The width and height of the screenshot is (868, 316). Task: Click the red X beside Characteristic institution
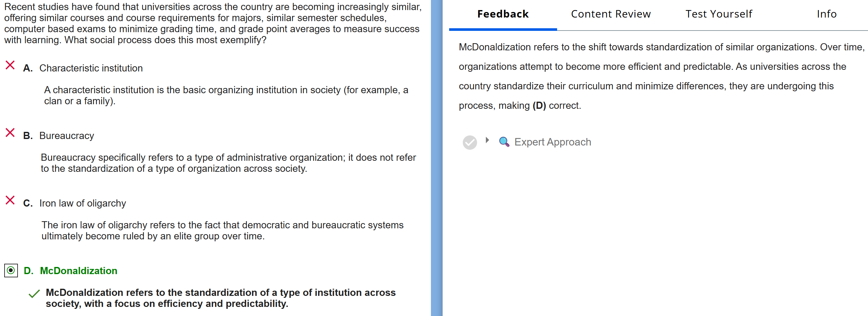(x=10, y=65)
